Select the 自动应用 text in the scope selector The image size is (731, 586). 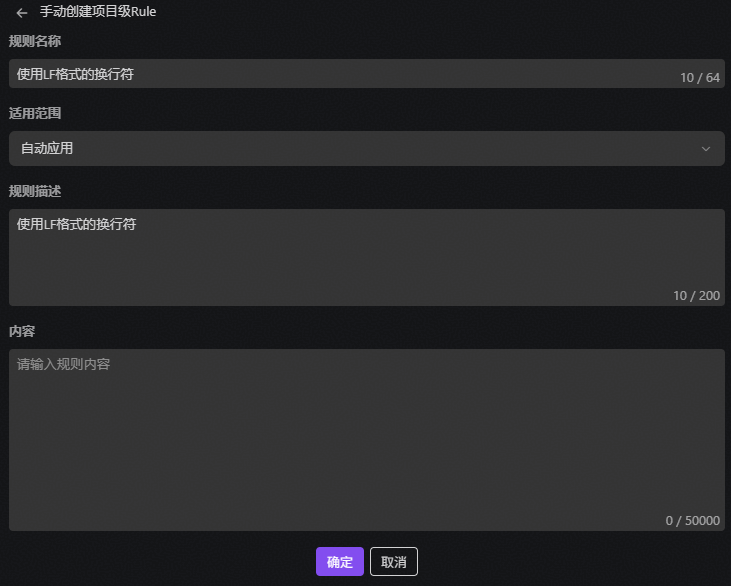point(47,148)
